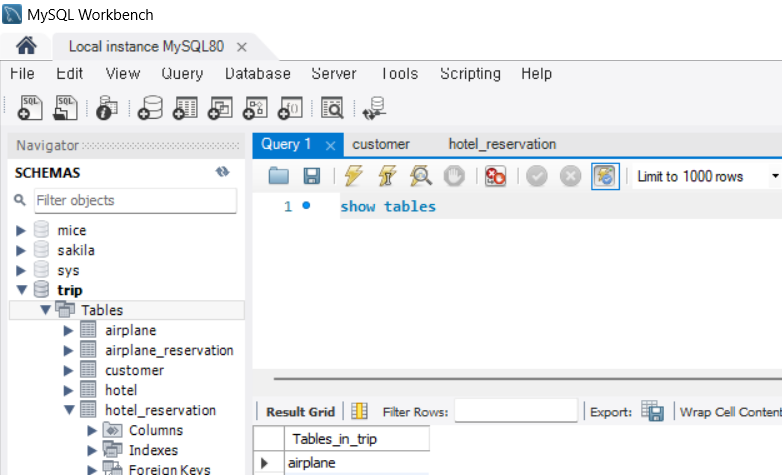Viewport: 782px width, 475px height.
Task: Commit transaction checkmark icon
Action: (537, 176)
